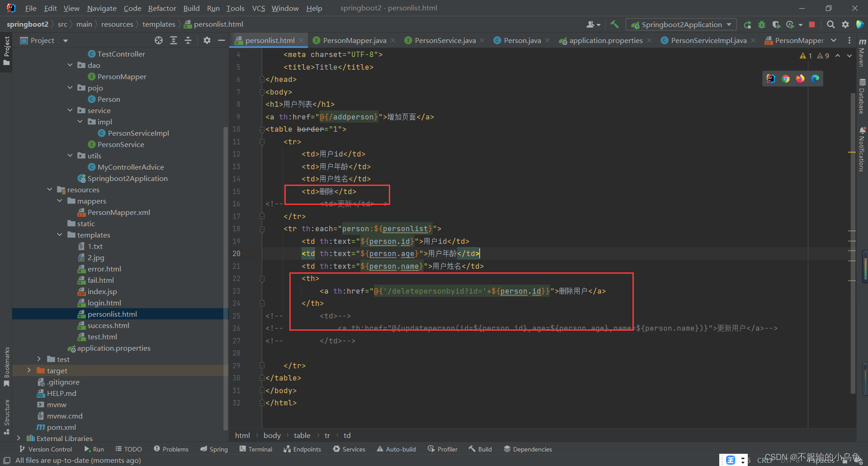Expand the target folder
This screenshot has width=868, height=466.
tap(29, 371)
